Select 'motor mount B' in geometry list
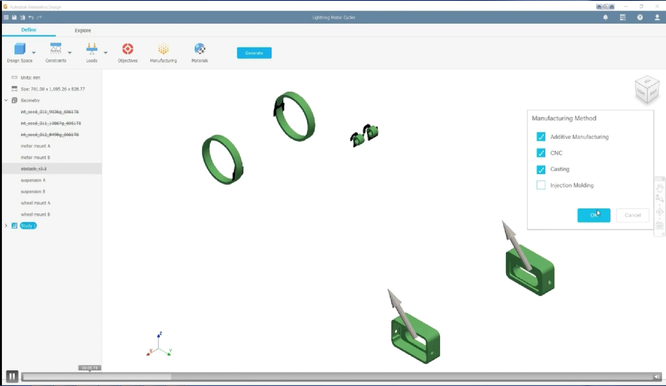Image resolution: width=666 pixels, height=386 pixels. 36,157
